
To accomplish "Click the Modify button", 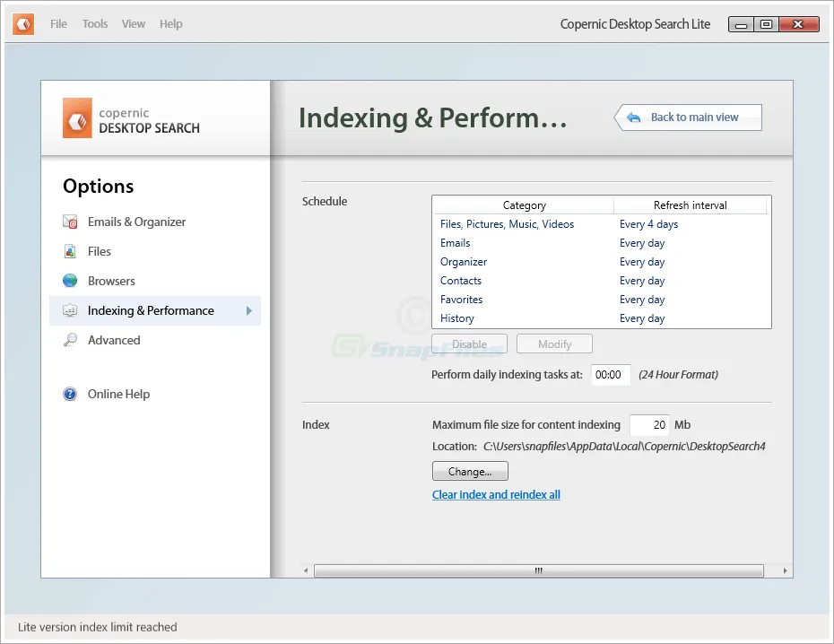I will [554, 344].
